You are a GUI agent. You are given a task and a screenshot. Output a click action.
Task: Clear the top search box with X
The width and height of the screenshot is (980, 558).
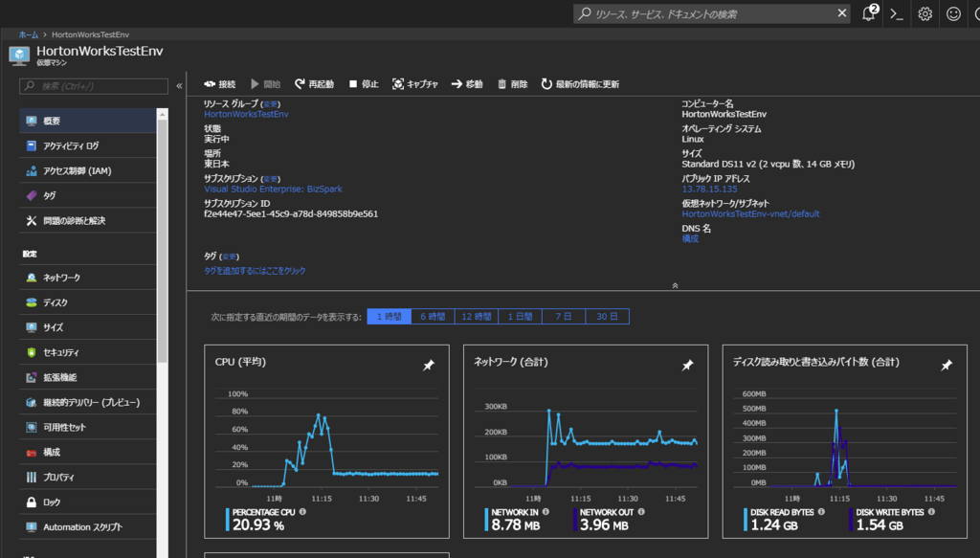842,13
